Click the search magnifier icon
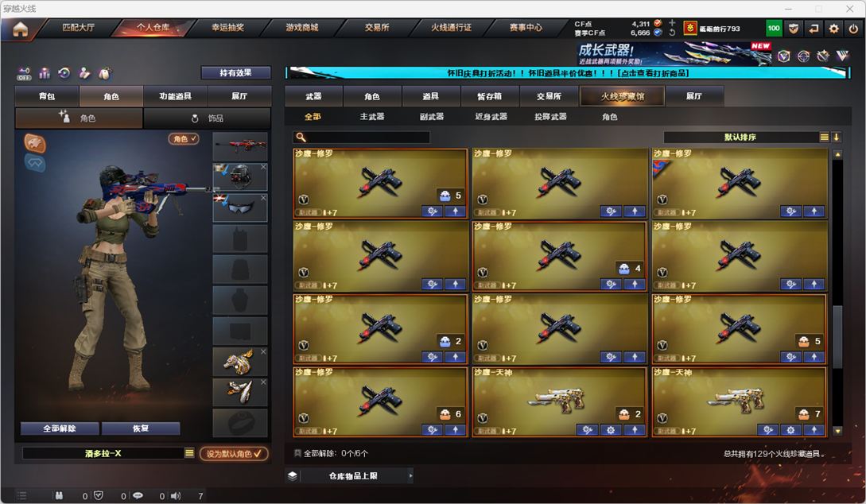This screenshot has width=866, height=504. coord(301,137)
